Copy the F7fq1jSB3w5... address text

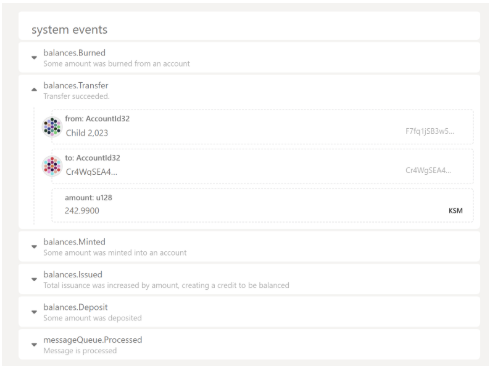pos(430,131)
